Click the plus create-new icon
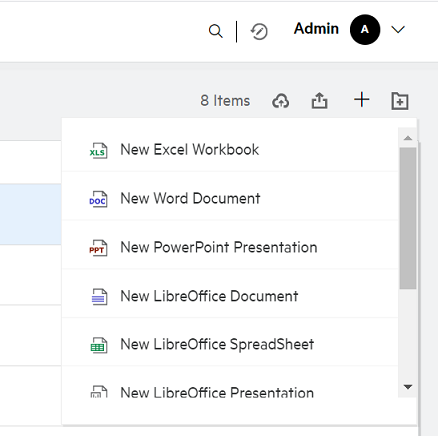The height and width of the screenshot is (436, 438). click(362, 100)
